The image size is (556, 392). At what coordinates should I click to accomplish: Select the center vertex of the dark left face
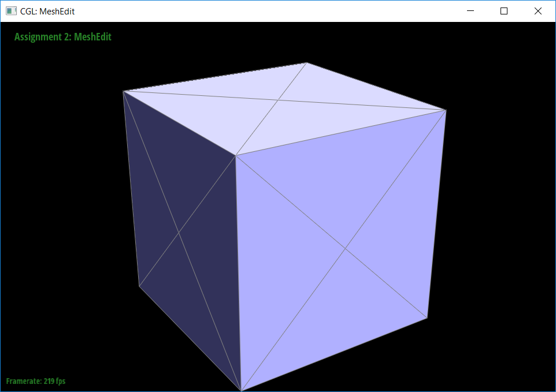(179, 233)
